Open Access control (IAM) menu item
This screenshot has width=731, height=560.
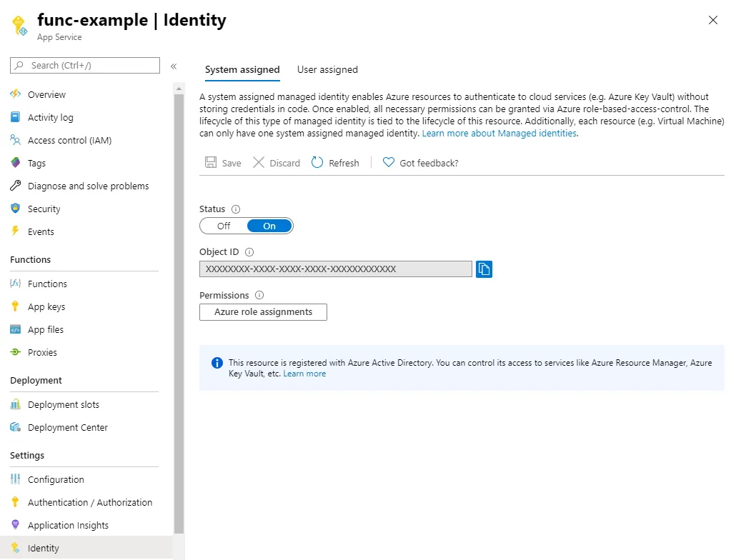point(69,141)
